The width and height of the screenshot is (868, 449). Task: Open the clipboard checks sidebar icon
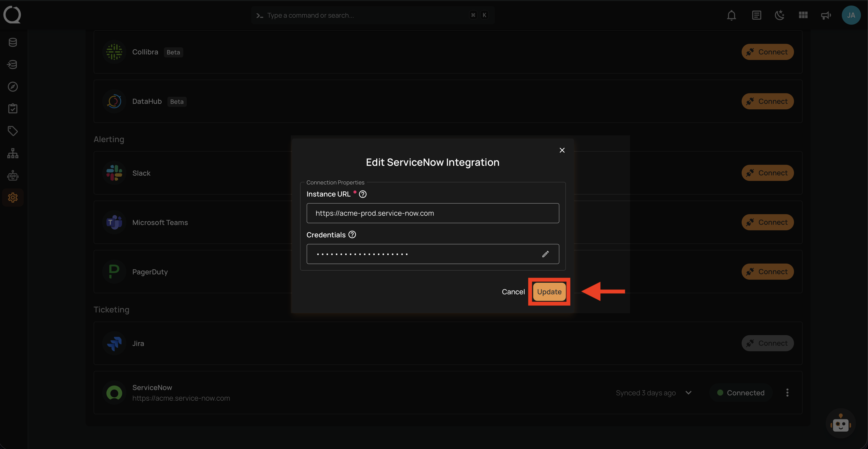point(13,109)
